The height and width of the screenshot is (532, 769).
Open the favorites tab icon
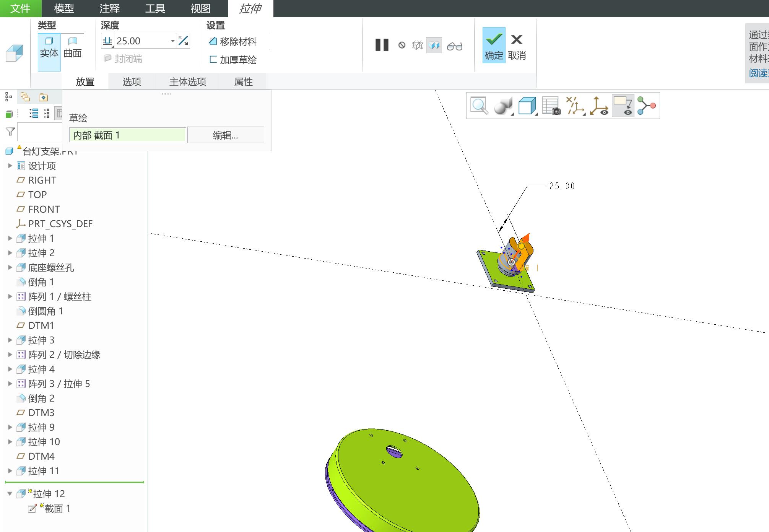pyautogui.click(x=44, y=98)
